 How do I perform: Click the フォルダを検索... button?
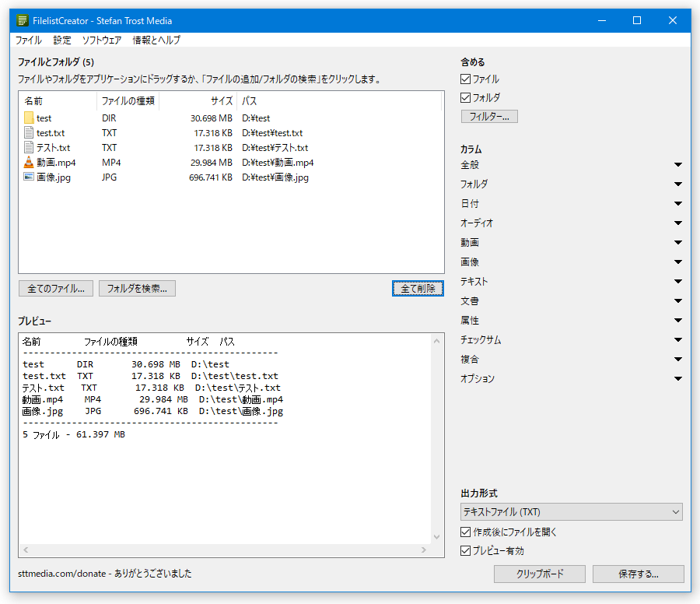tap(137, 289)
